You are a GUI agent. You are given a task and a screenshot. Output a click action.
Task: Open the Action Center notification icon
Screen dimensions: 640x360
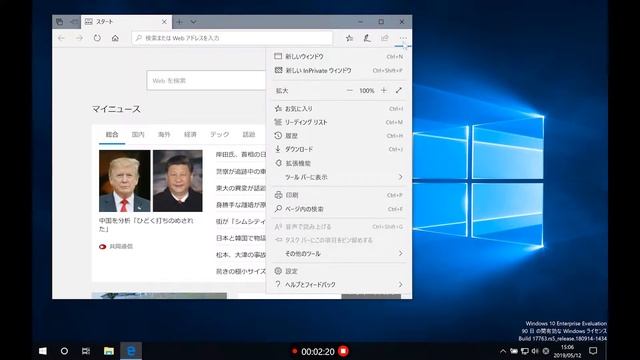(x=593, y=351)
